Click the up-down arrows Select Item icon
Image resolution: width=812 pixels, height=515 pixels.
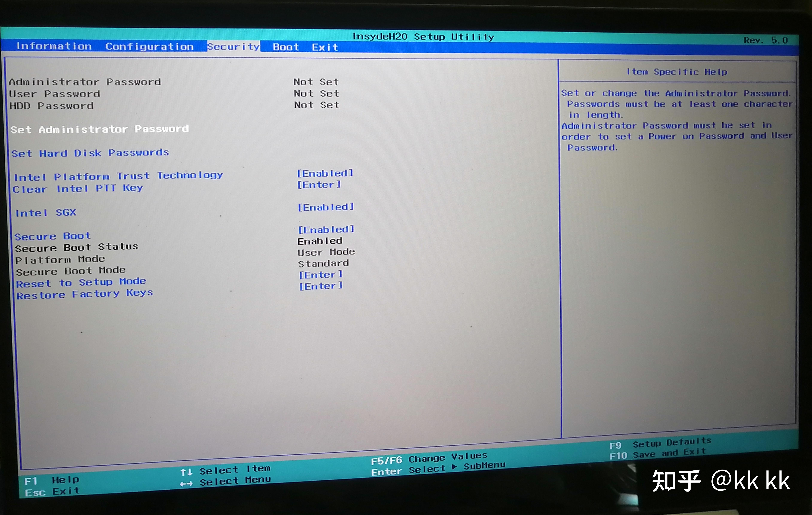point(186,472)
